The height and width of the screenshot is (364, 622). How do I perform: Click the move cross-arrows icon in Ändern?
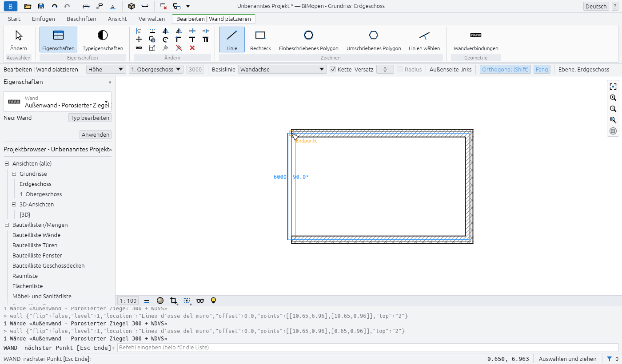139,40
